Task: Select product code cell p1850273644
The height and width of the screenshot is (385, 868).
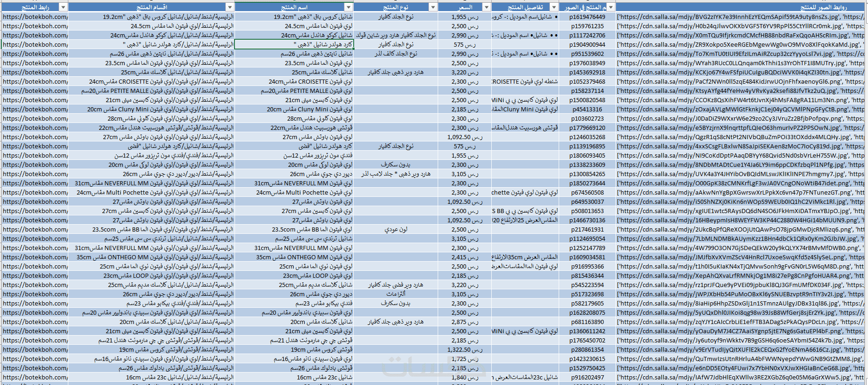Action: click(x=587, y=183)
